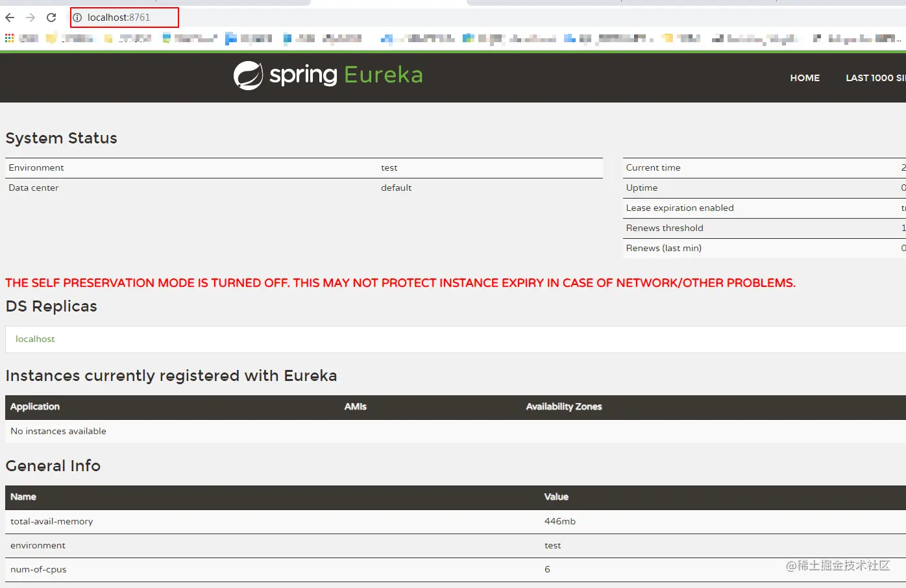Click the Value column header
Image resolution: width=906 pixels, height=588 pixels.
click(x=556, y=497)
